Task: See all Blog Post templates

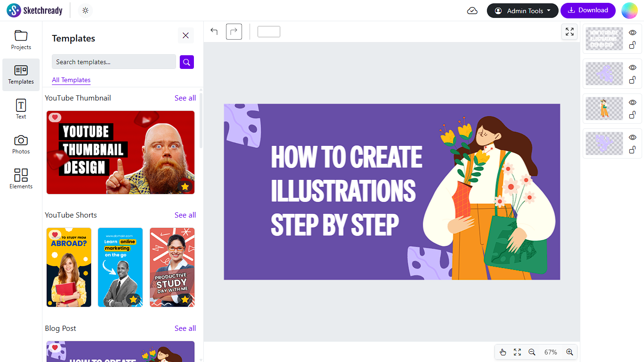Action: (185, 328)
